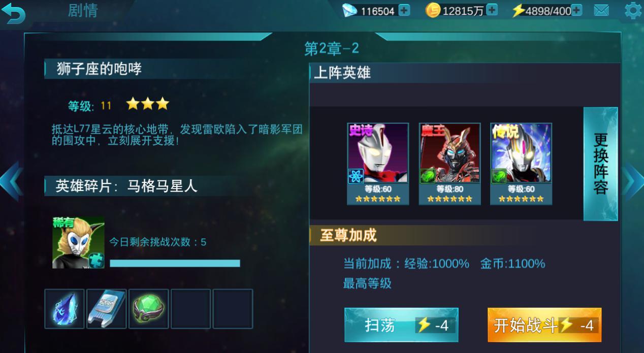The height and width of the screenshot is (353, 644).
Task: Start battle with 开始战斗 button
Action: pyautogui.click(x=544, y=325)
